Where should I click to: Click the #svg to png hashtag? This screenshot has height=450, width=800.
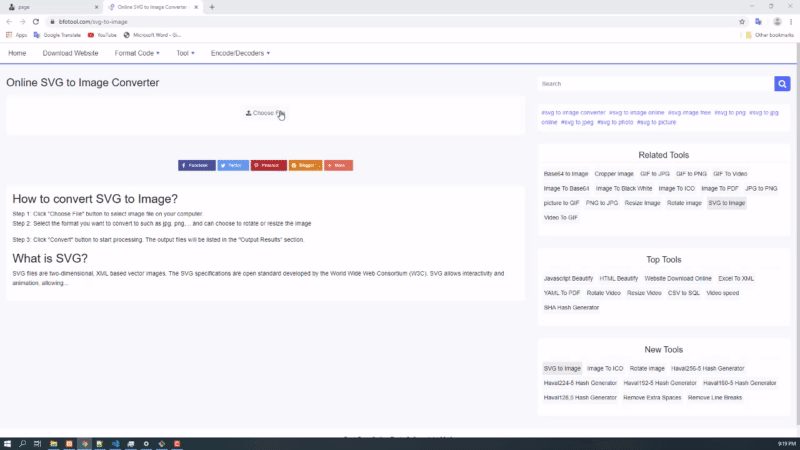730,113
